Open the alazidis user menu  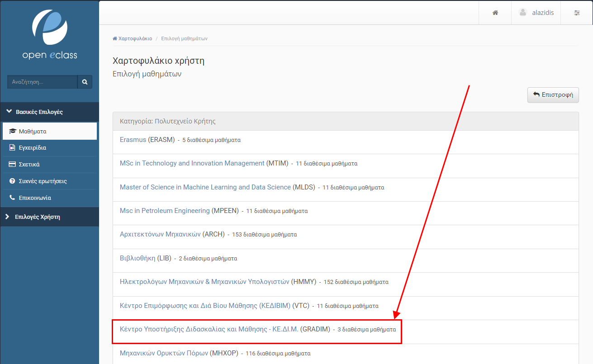click(x=536, y=13)
